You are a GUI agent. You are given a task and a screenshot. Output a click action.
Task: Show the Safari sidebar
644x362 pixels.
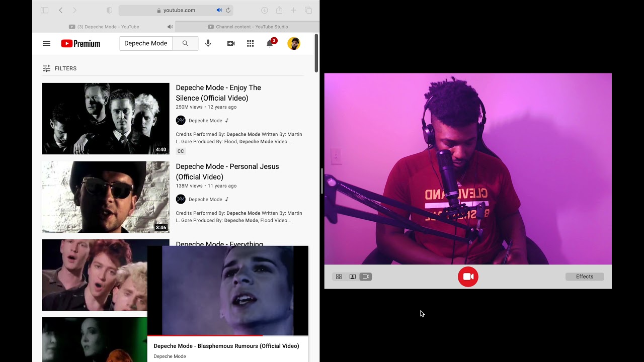pyautogui.click(x=44, y=10)
